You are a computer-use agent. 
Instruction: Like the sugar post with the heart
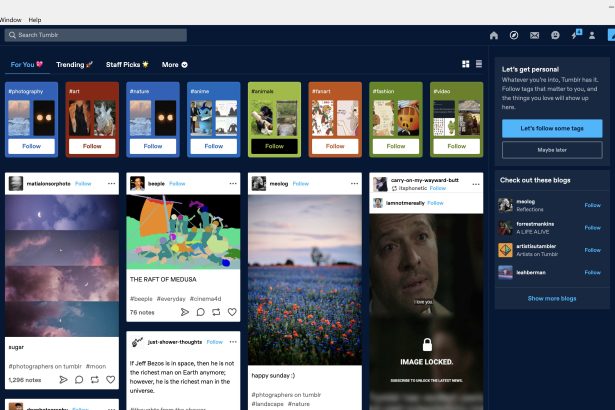point(111,380)
